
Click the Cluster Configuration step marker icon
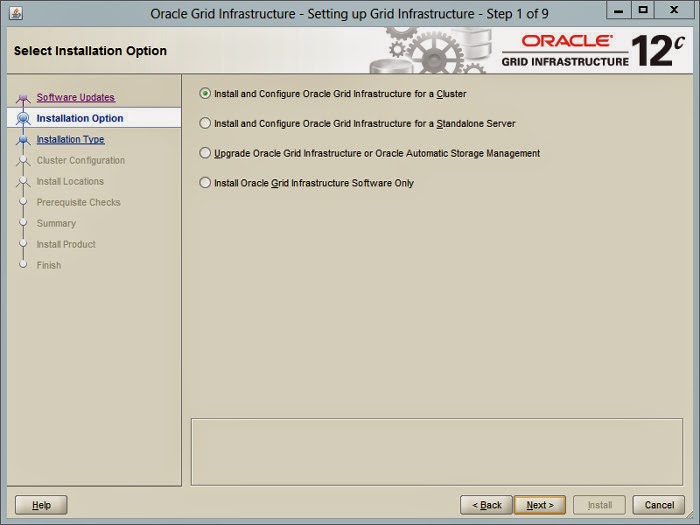[23, 160]
